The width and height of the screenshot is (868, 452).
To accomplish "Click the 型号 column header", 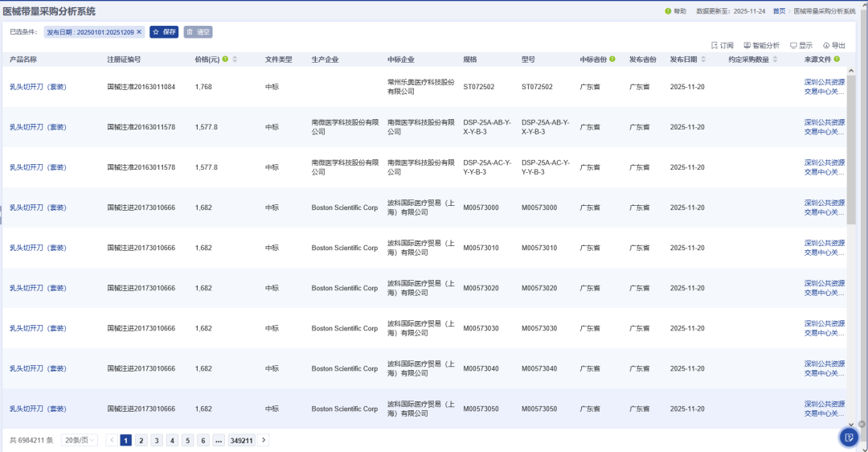I will click(528, 60).
